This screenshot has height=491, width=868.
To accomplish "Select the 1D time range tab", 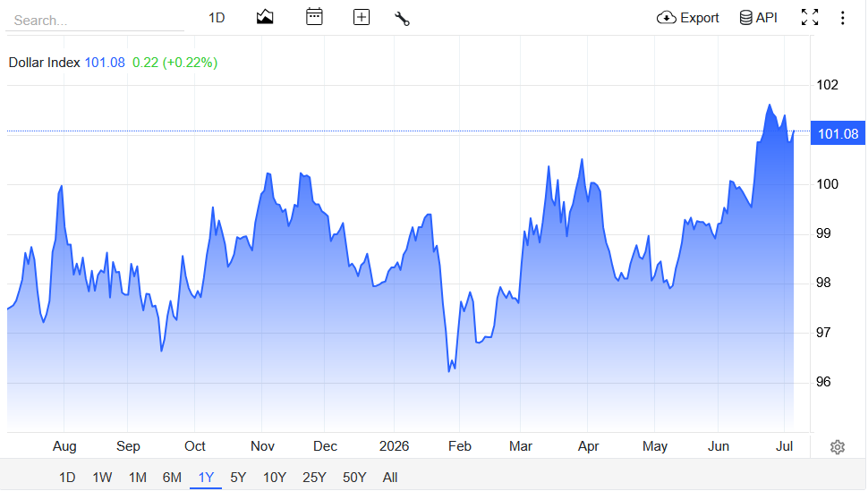I will [x=67, y=478].
